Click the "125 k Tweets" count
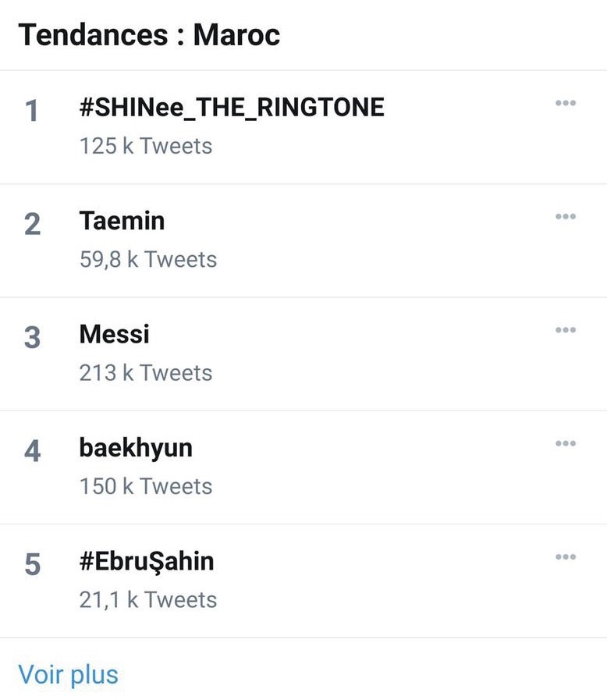 tap(146, 146)
